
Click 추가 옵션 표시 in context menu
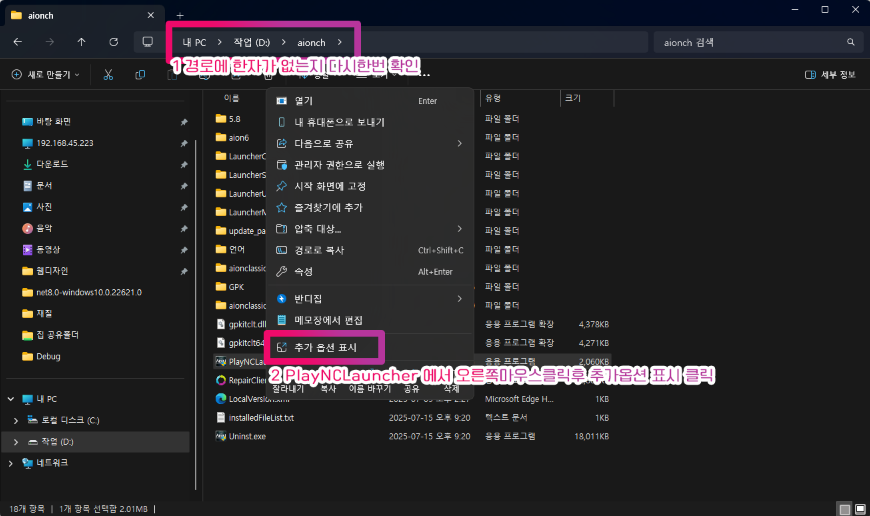pyautogui.click(x=328, y=347)
